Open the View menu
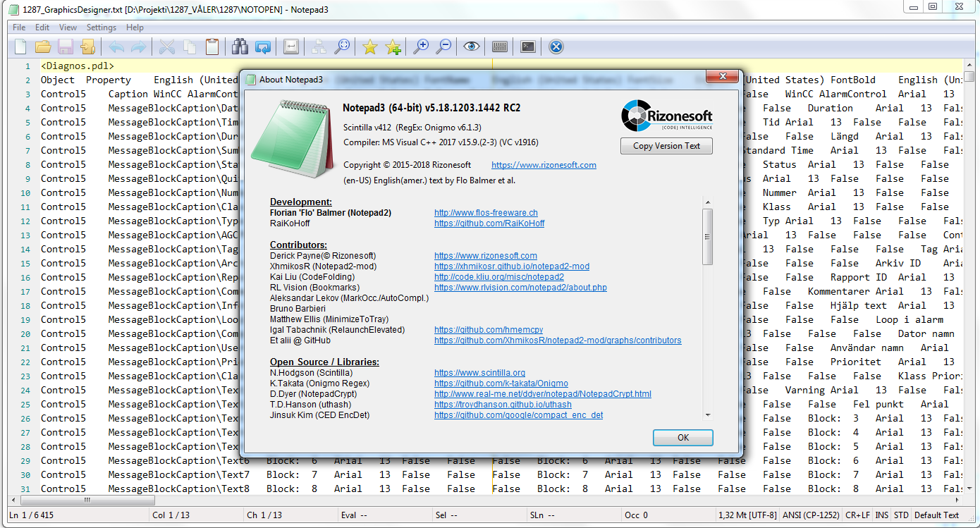The height and width of the screenshot is (528, 980). point(68,27)
